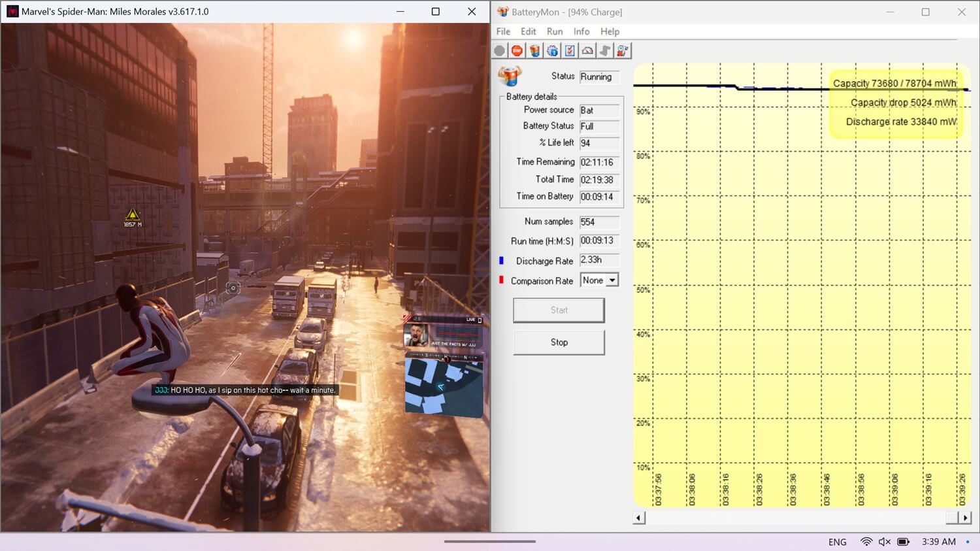Click the muted speaker tray icon
Screen dimensions: 980x551
(885, 542)
